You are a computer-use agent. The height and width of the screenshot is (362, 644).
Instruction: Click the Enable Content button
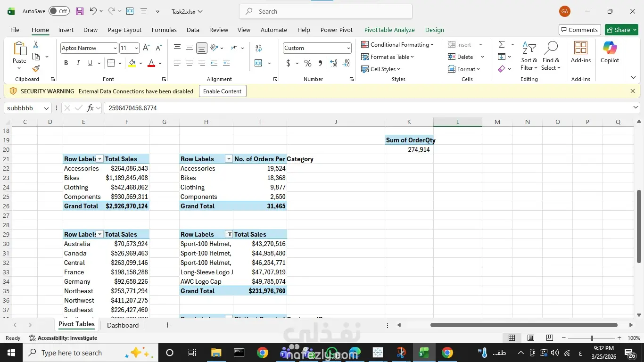click(222, 91)
